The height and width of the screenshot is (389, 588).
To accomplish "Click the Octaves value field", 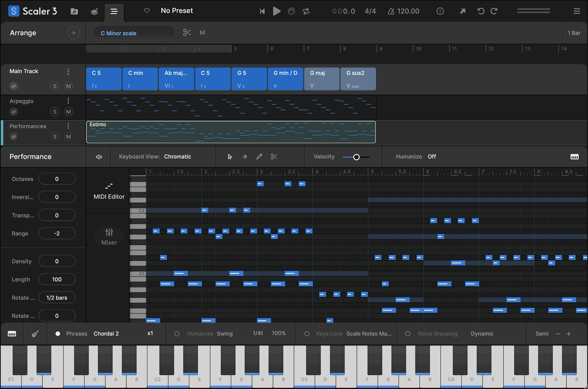I will click(57, 179).
